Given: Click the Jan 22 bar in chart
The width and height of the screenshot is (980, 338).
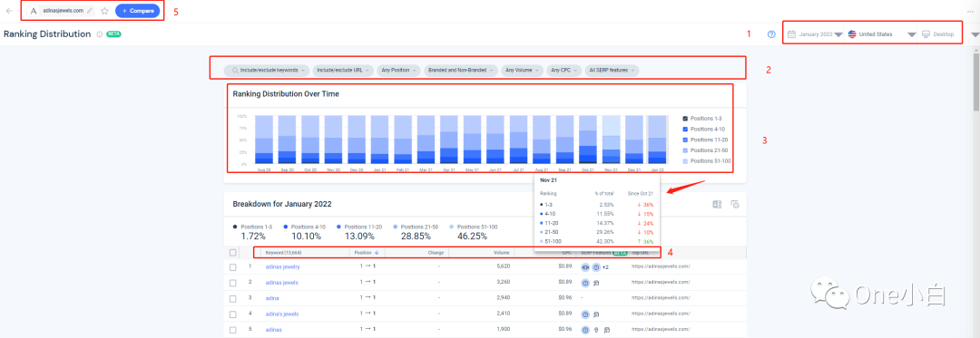Looking at the screenshot, I should (x=658, y=140).
